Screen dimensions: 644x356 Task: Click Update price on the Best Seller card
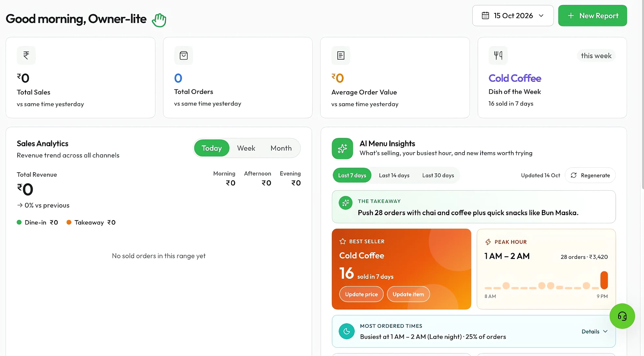361,294
